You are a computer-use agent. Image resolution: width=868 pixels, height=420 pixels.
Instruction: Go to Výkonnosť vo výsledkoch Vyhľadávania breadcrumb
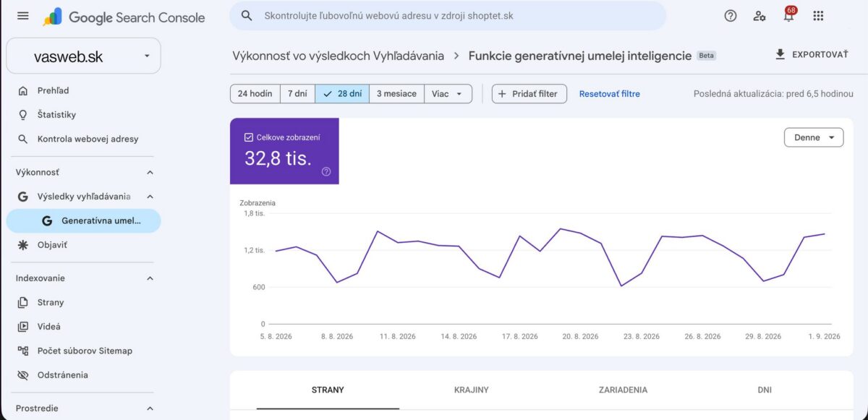pyautogui.click(x=338, y=56)
